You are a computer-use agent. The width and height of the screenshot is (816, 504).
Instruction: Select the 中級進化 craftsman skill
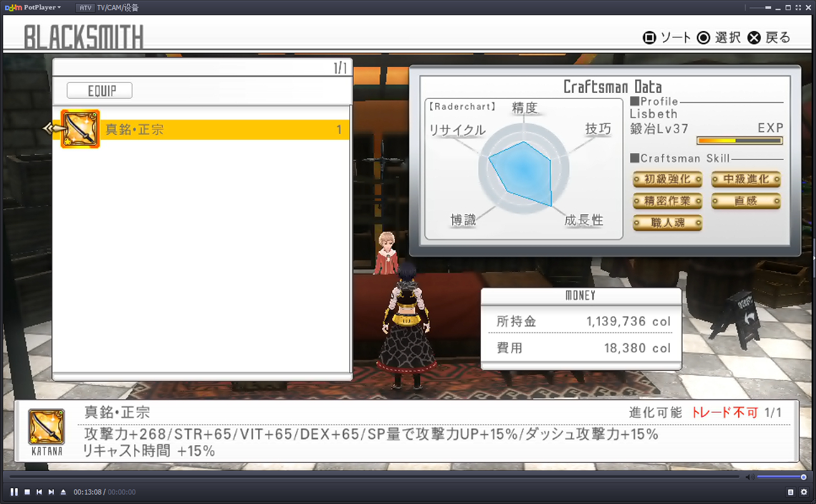pyautogui.click(x=746, y=180)
